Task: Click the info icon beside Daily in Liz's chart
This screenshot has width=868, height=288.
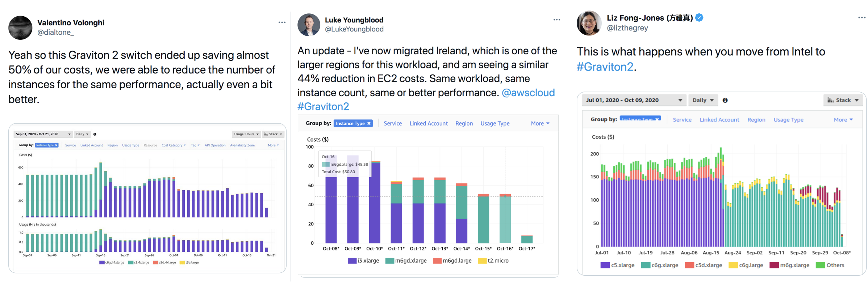Action: click(725, 100)
